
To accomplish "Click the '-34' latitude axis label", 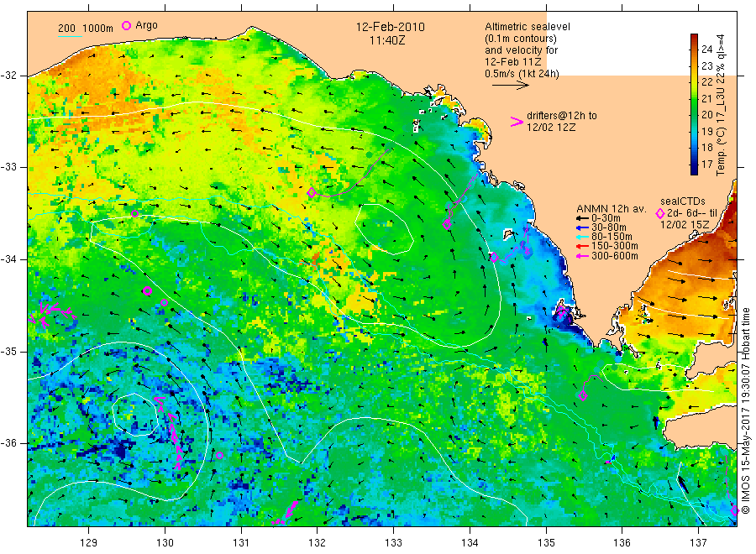I will click(x=8, y=259).
